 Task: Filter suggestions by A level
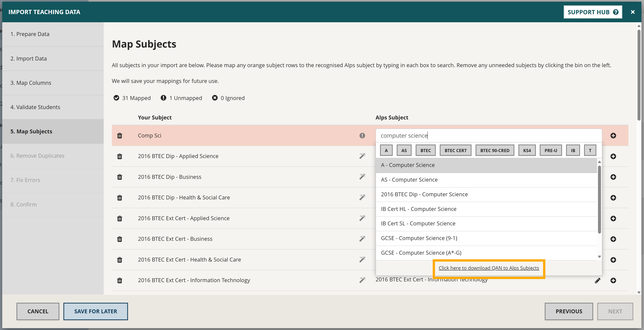click(386, 150)
